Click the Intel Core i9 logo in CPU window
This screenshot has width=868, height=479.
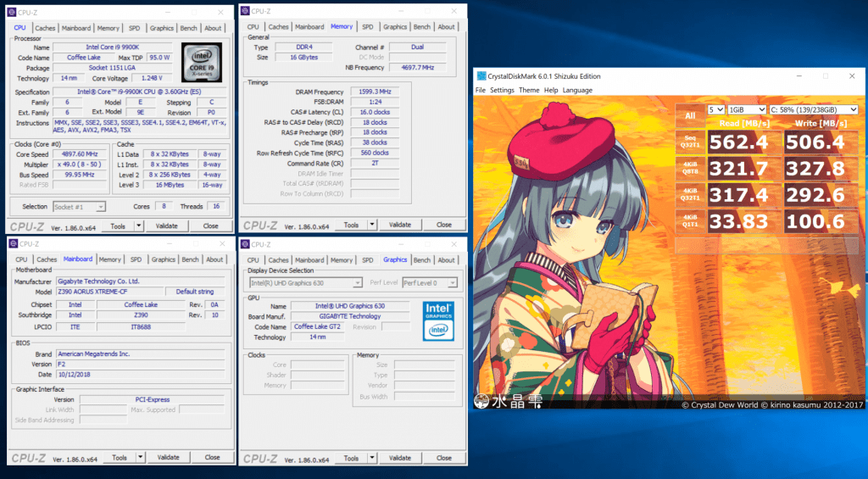pos(202,63)
